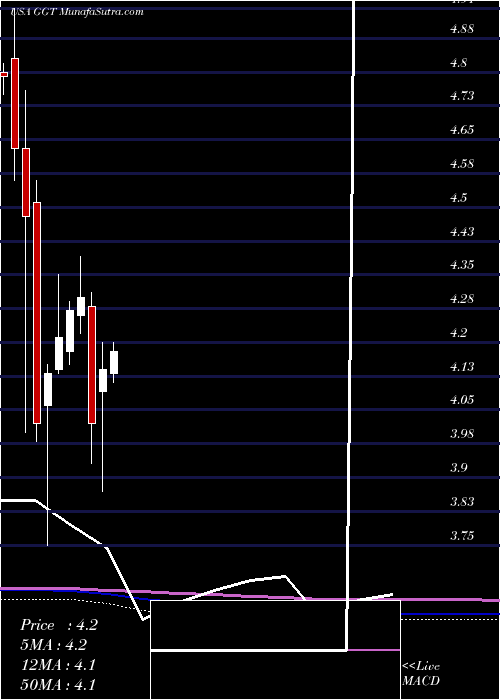This screenshot has height=700, width=500.
Task: Click the 3.75 price axis label
Action: 462,535
